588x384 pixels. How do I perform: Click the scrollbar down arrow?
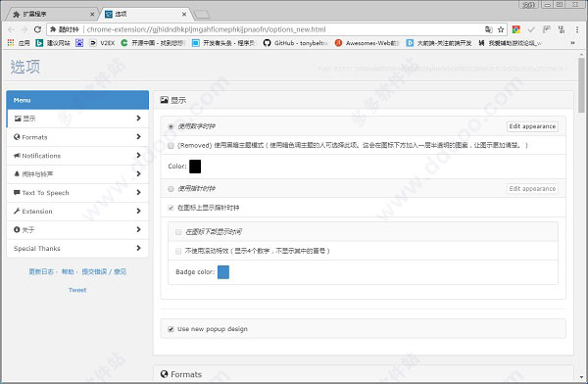[581, 377]
